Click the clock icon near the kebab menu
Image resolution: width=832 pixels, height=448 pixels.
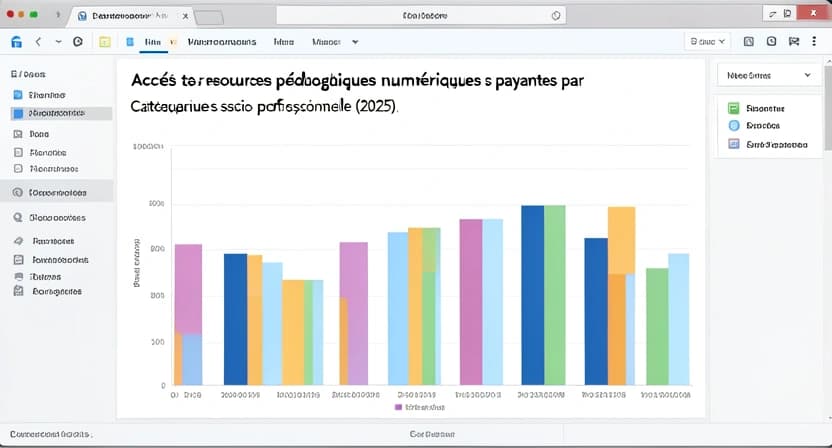click(x=772, y=41)
